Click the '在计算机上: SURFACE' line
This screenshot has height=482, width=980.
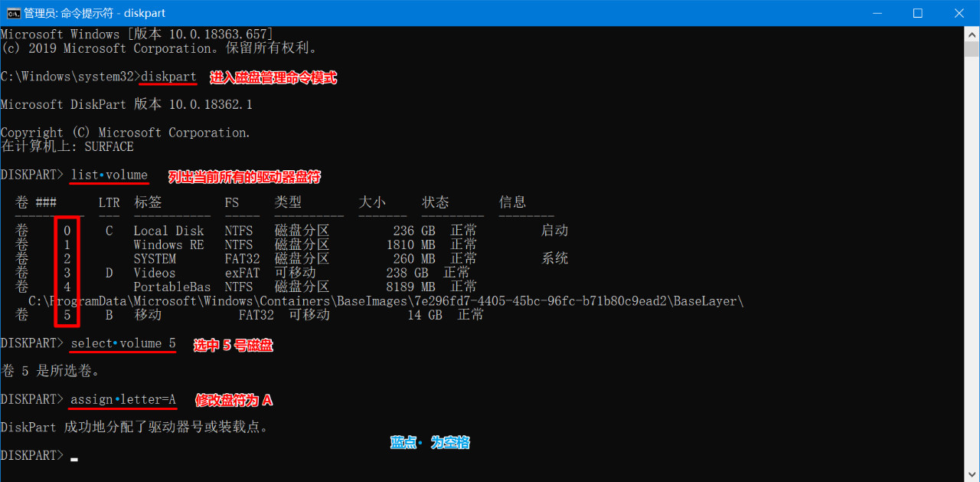click(x=67, y=146)
